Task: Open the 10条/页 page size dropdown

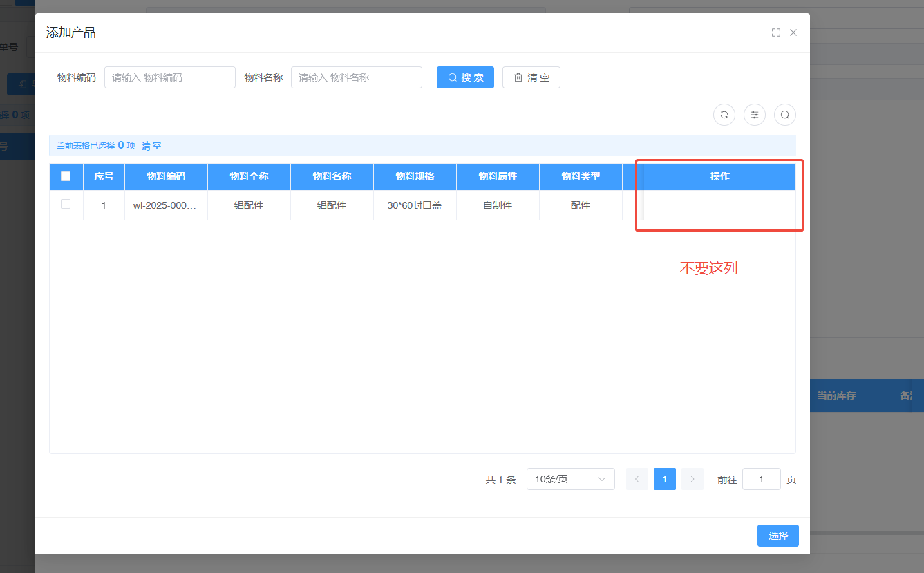Action: coord(570,479)
